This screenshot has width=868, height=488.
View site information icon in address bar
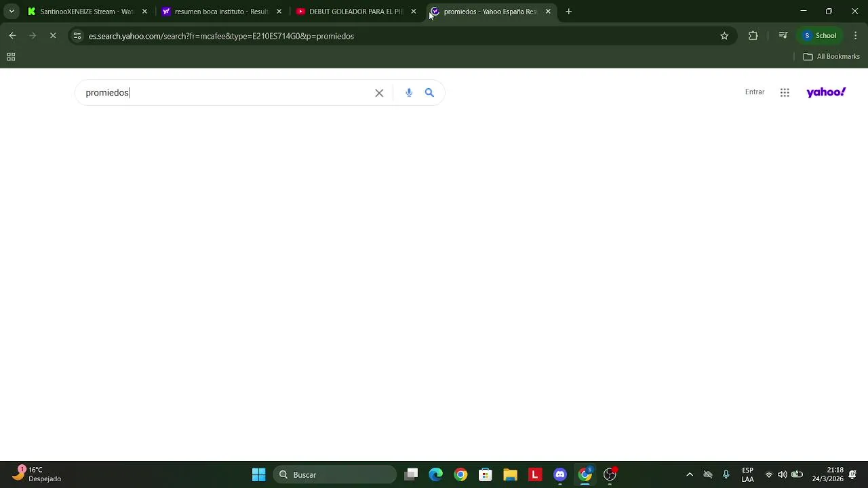[x=77, y=36]
